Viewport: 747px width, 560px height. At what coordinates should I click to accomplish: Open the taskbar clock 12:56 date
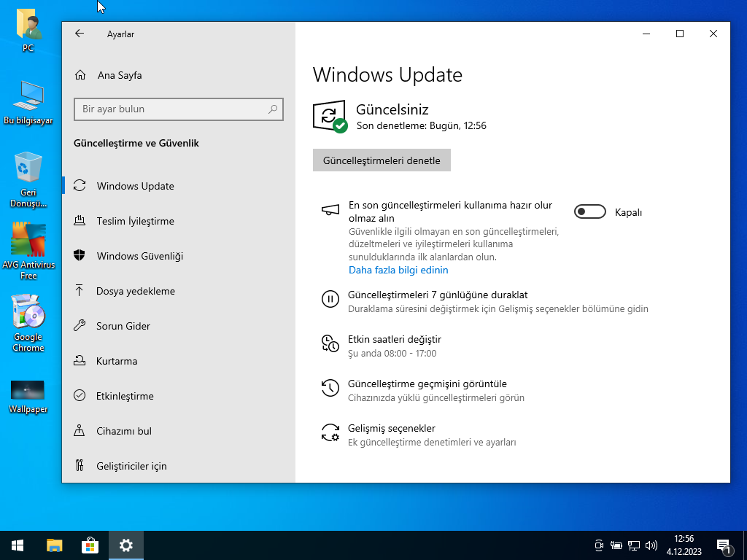(684, 545)
